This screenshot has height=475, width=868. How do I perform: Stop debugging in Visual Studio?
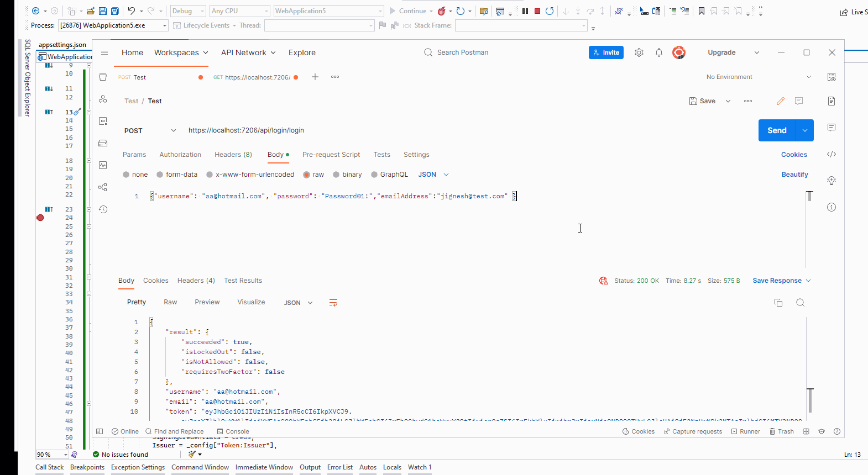(537, 11)
